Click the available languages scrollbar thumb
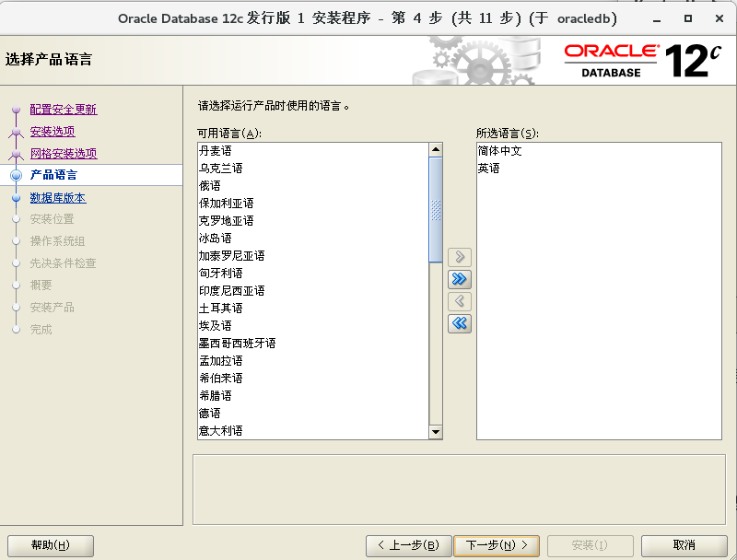This screenshot has width=737, height=560. click(436, 209)
